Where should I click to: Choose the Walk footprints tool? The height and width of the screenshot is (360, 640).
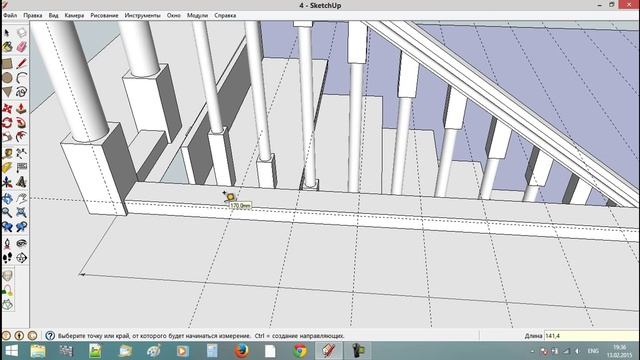[x=7, y=258]
